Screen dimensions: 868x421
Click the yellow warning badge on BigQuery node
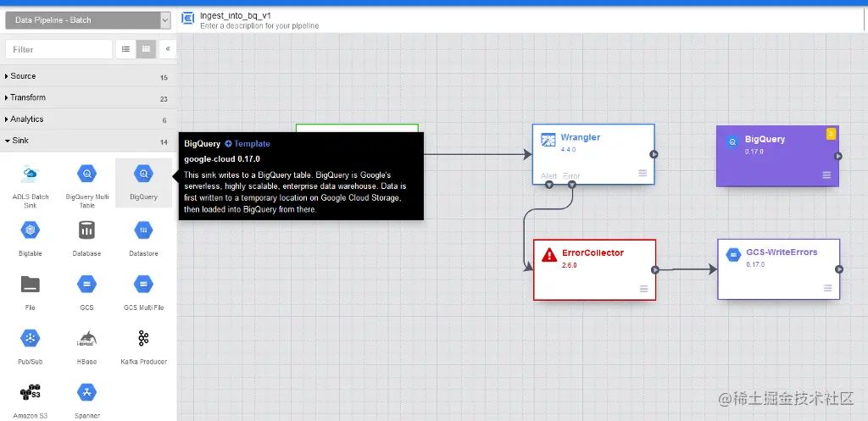tap(831, 134)
